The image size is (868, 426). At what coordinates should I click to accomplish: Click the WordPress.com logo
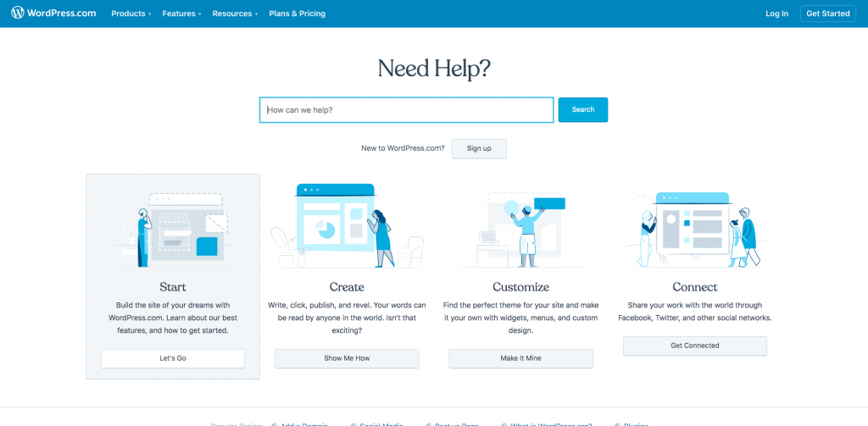point(53,14)
